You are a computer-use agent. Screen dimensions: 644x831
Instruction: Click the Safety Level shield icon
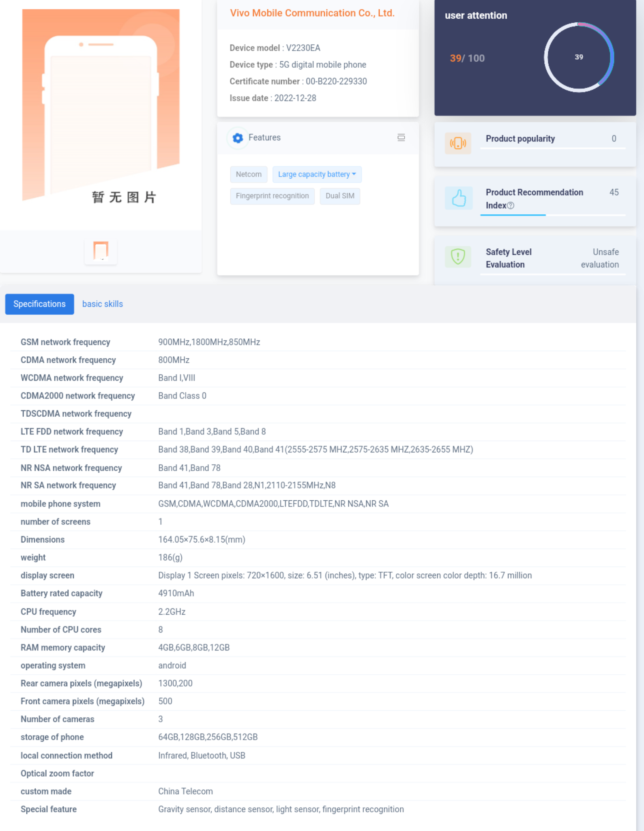click(458, 256)
